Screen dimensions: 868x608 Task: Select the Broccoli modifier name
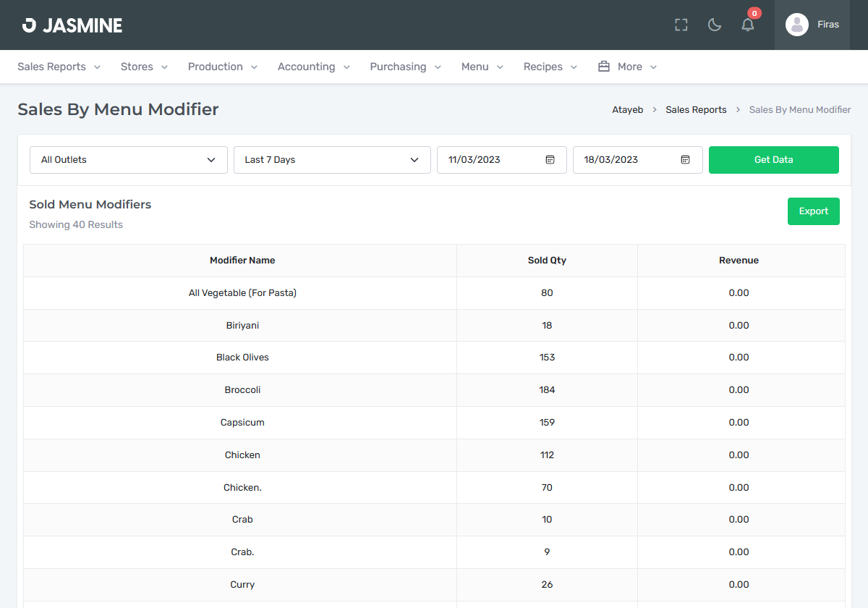pos(242,390)
